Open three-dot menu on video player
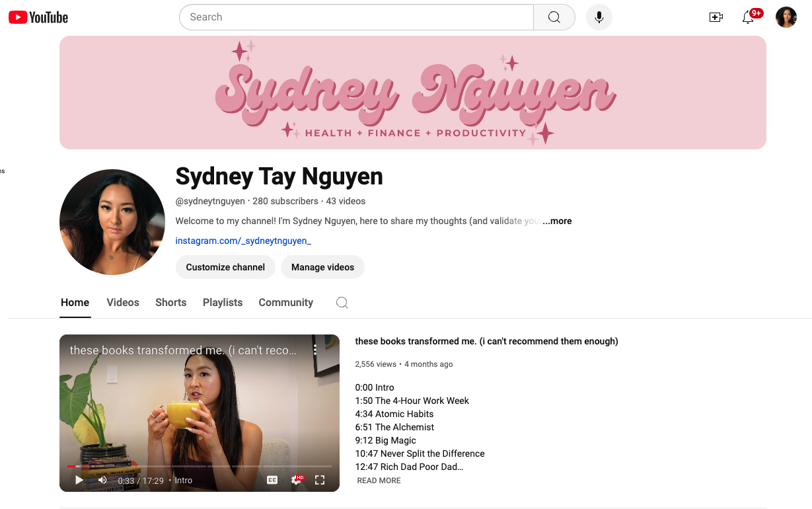The width and height of the screenshot is (812, 509). (x=315, y=350)
